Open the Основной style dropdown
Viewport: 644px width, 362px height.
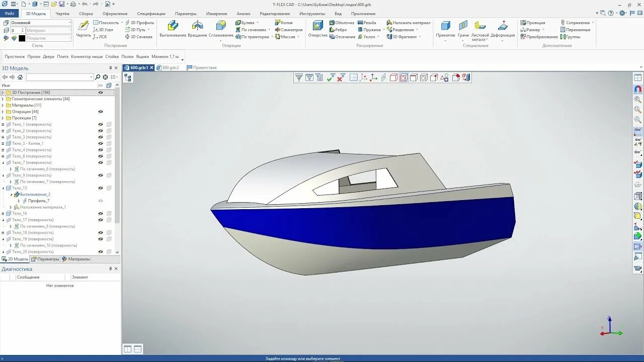70,23
